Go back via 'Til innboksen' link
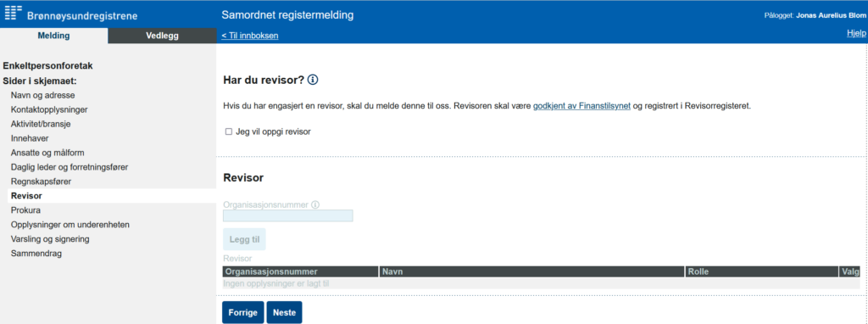The width and height of the screenshot is (868, 324). (250, 36)
